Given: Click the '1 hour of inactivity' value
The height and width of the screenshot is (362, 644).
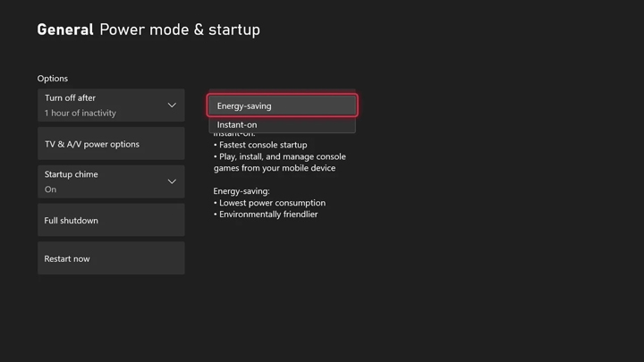Looking at the screenshot, I should [x=80, y=114].
